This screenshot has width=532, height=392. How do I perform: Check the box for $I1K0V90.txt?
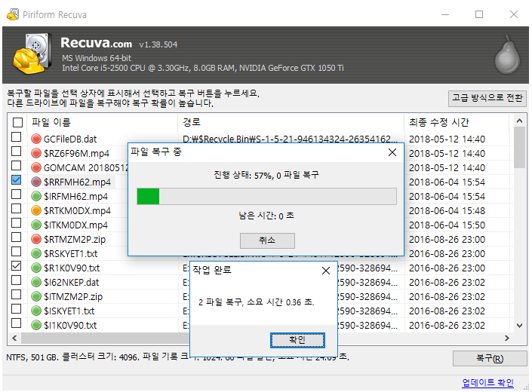pos(17,323)
